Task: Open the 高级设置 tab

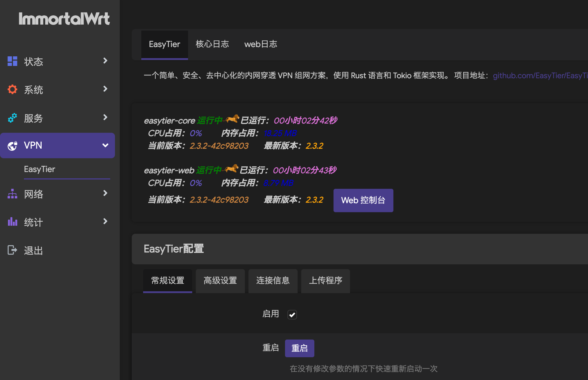Action: point(220,281)
